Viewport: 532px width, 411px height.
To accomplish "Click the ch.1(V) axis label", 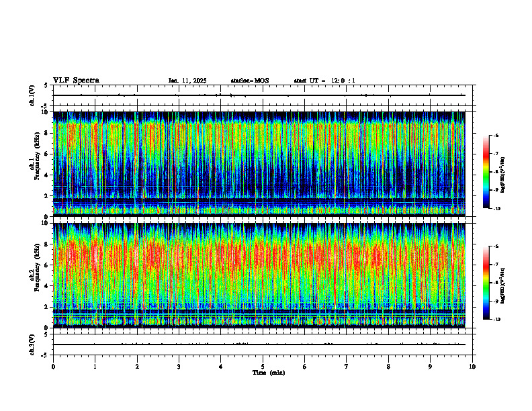I will [32, 95].
